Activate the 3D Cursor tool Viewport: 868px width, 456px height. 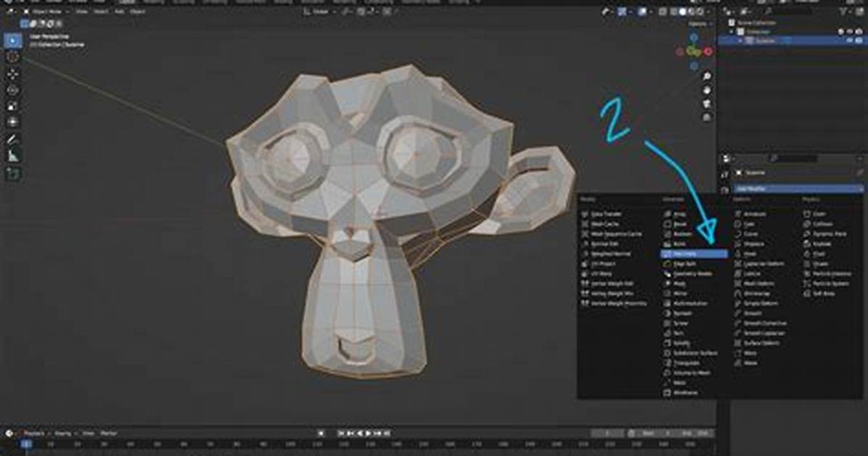tap(13, 57)
